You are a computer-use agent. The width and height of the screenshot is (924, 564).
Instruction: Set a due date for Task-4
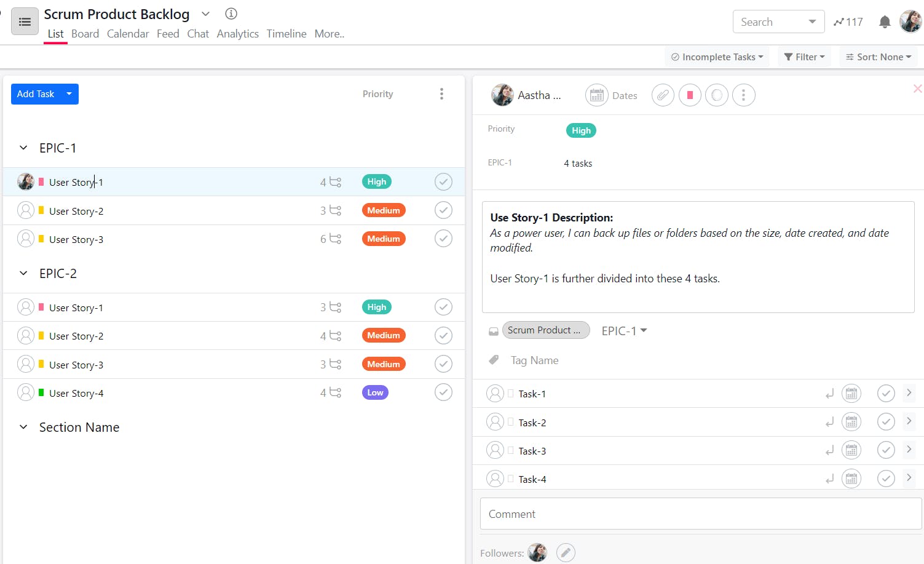[x=851, y=479]
